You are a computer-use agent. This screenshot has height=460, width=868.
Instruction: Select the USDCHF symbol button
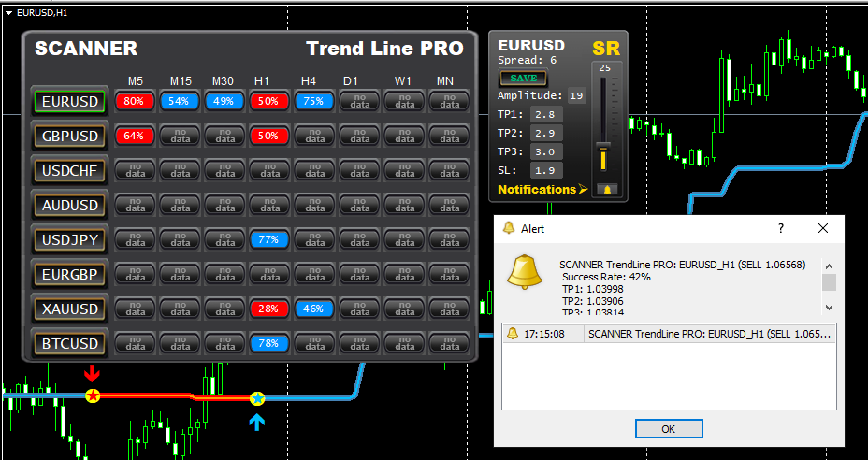[x=70, y=171]
